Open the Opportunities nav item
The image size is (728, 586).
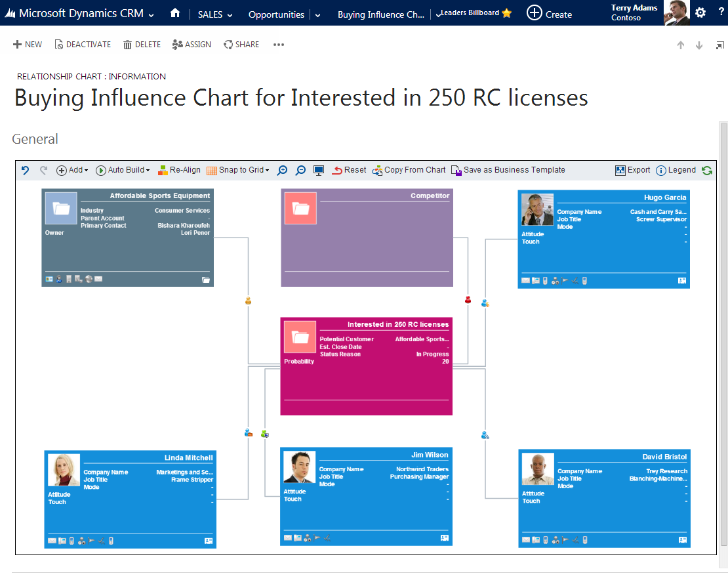pos(276,14)
